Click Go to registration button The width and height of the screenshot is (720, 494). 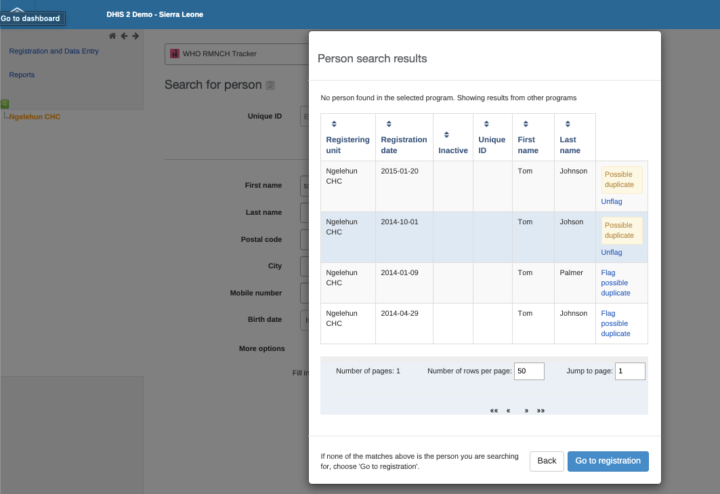(x=608, y=461)
